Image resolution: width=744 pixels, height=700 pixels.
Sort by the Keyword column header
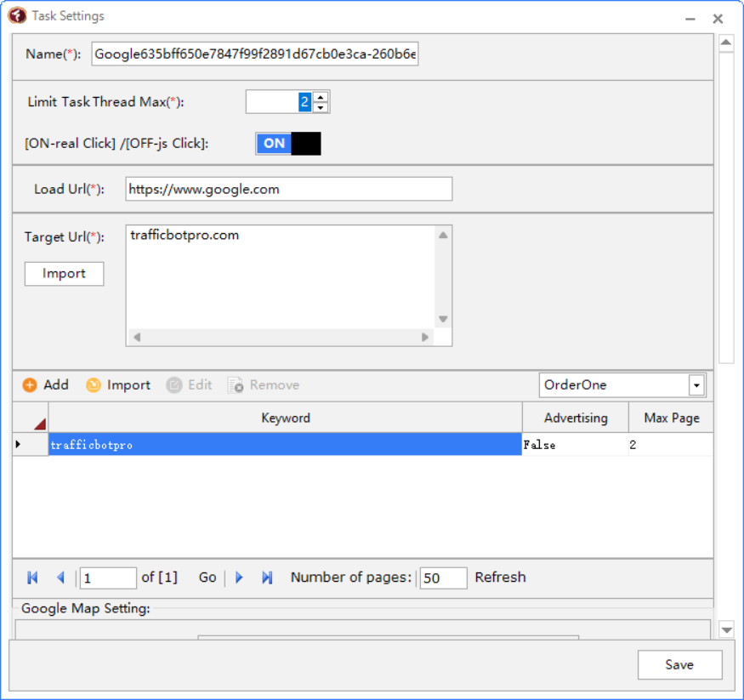click(285, 418)
